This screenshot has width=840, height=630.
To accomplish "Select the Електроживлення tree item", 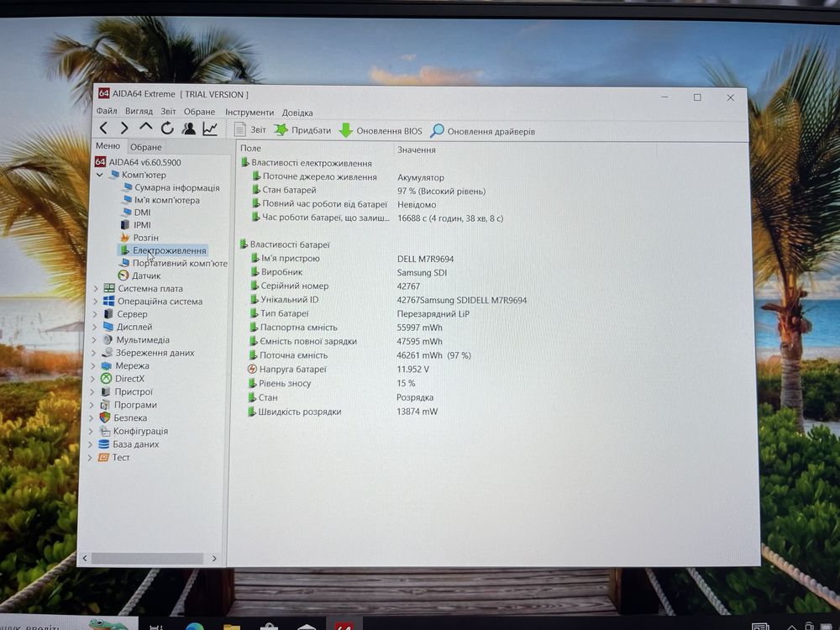I will coord(163,250).
